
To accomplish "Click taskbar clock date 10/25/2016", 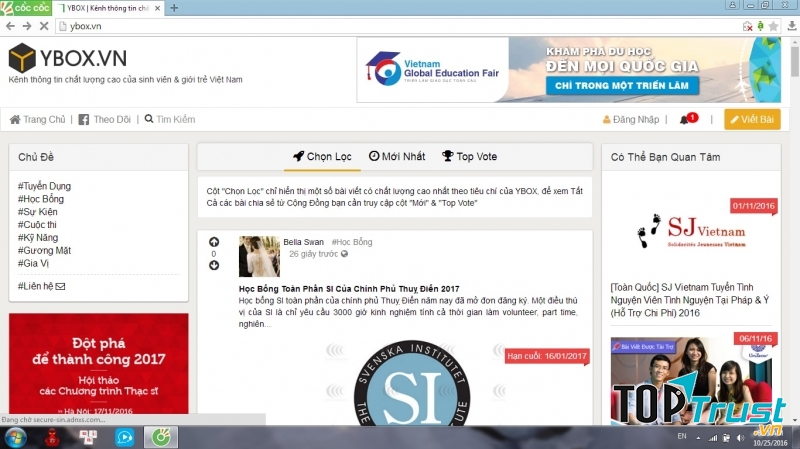I will pos(770,443).
